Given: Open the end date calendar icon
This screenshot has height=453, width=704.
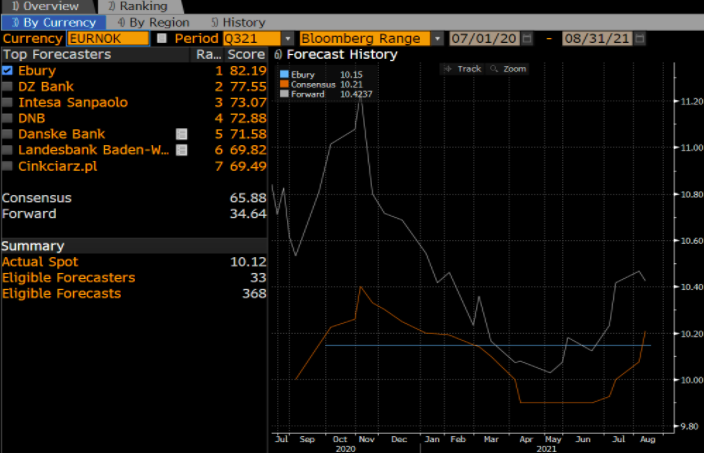Looking at the screenshot, I should pyautogui.click(x=640, y=39).
